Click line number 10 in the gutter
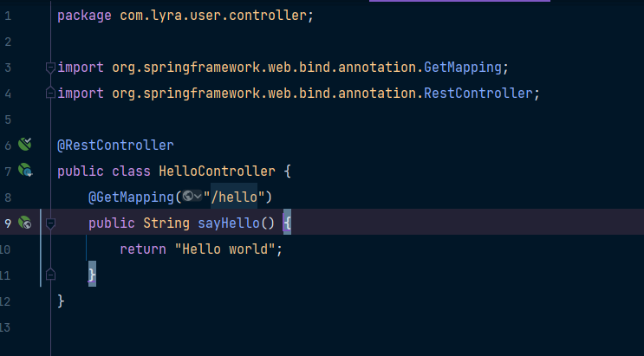Viewport: 644px width, 356px height. 6,249
